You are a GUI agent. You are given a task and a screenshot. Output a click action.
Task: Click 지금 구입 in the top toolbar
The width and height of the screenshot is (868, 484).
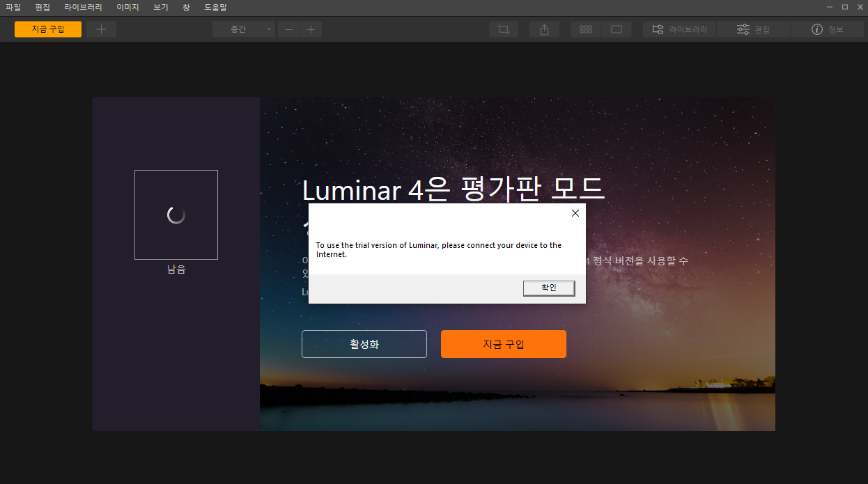pos(47,29)
